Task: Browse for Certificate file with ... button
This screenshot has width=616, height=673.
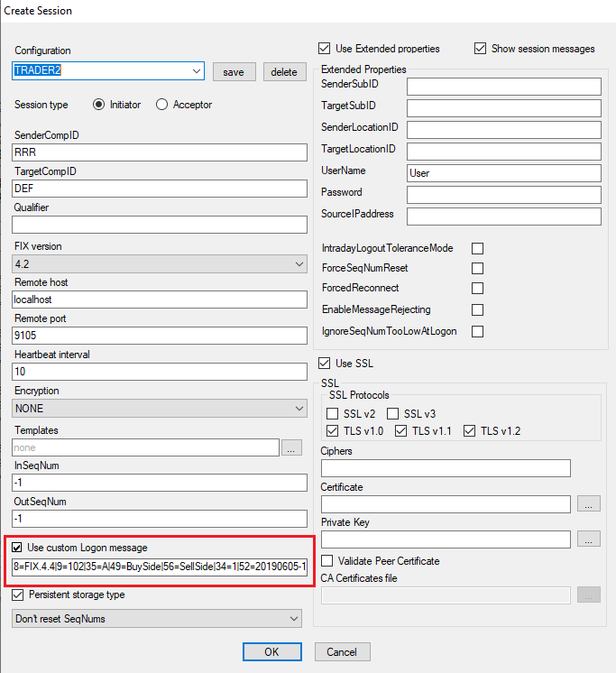Action: click(589, 504)
